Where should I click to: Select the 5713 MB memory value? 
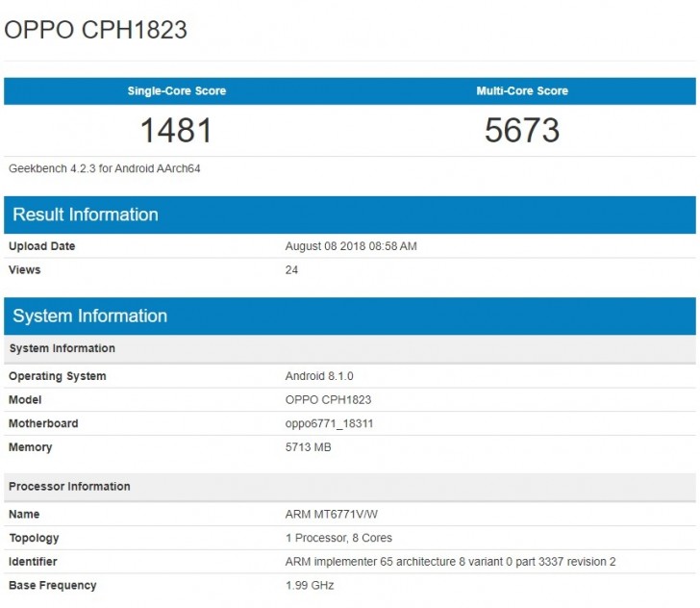(x=308, y=447)
